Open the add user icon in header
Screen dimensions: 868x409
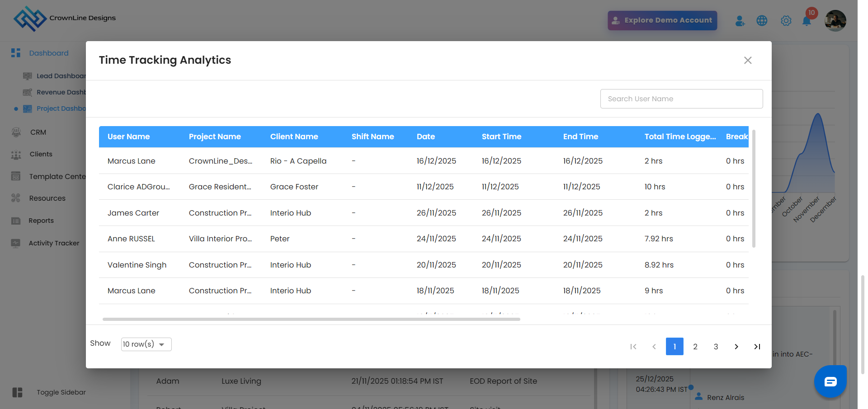click(740, 21)
